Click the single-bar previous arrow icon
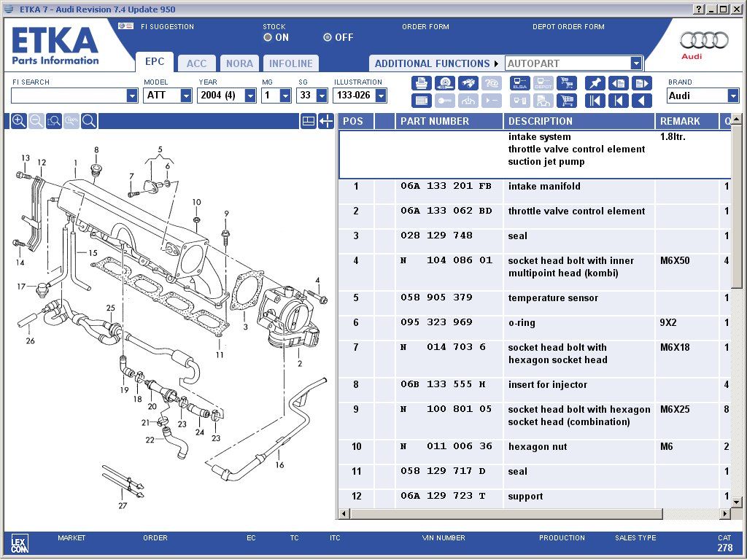This screenshot has height=560, width=747. pyautogui.click(x=619, y=101)
